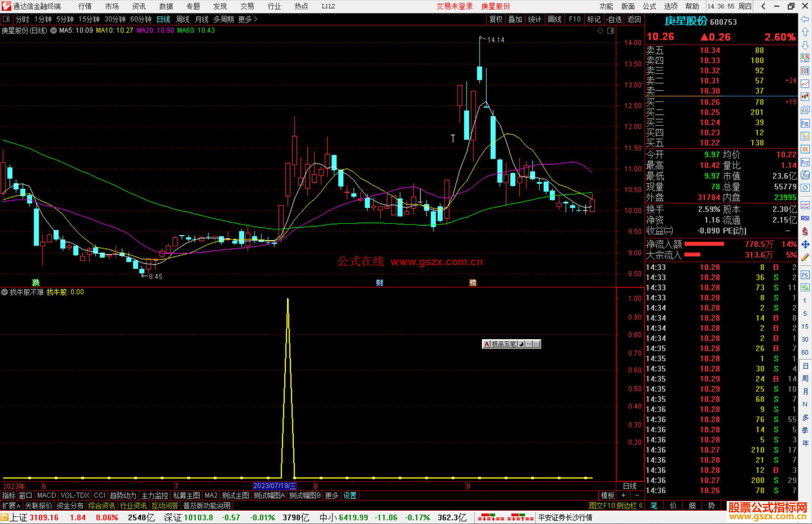The height and width of the screenshot is (524, 812).
Task: Click the 复权 button
Action: [x=495, y=19]
